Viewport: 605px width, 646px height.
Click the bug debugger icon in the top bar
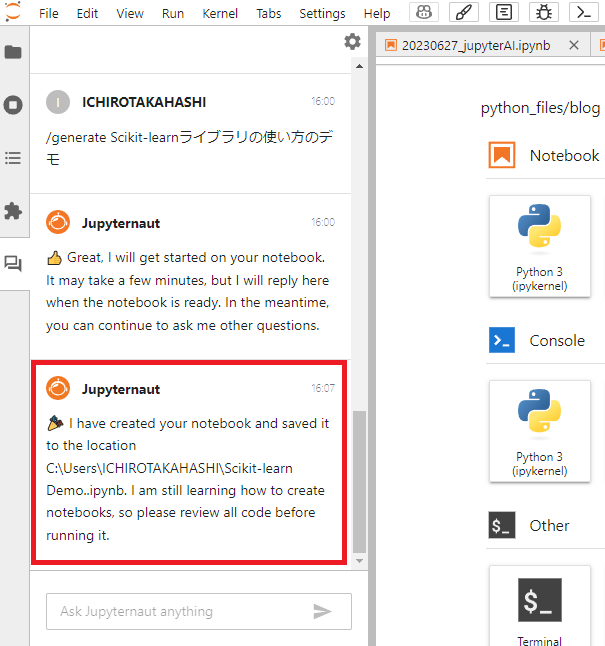coord(545,13)
